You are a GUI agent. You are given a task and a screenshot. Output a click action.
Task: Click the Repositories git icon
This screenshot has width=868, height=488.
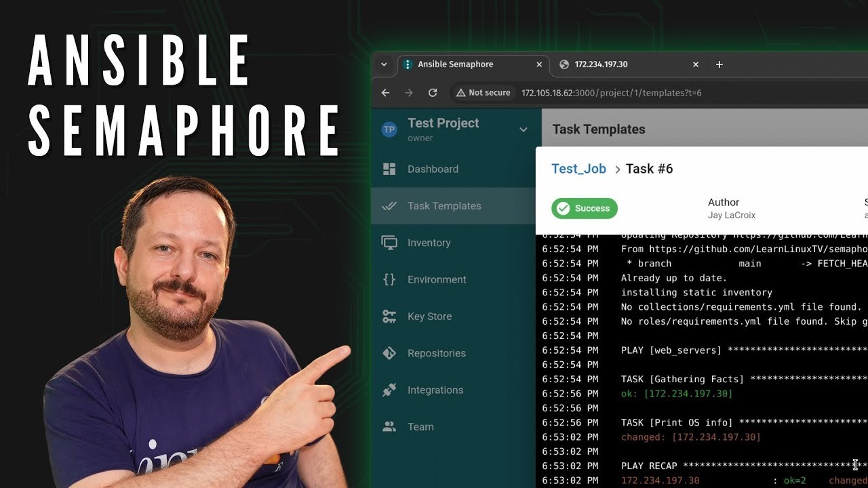click(389, 353)
